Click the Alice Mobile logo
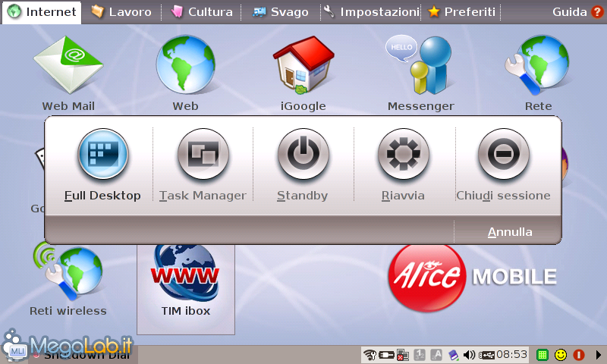This screenshot has height=364, width=607. tap(472, 278)
